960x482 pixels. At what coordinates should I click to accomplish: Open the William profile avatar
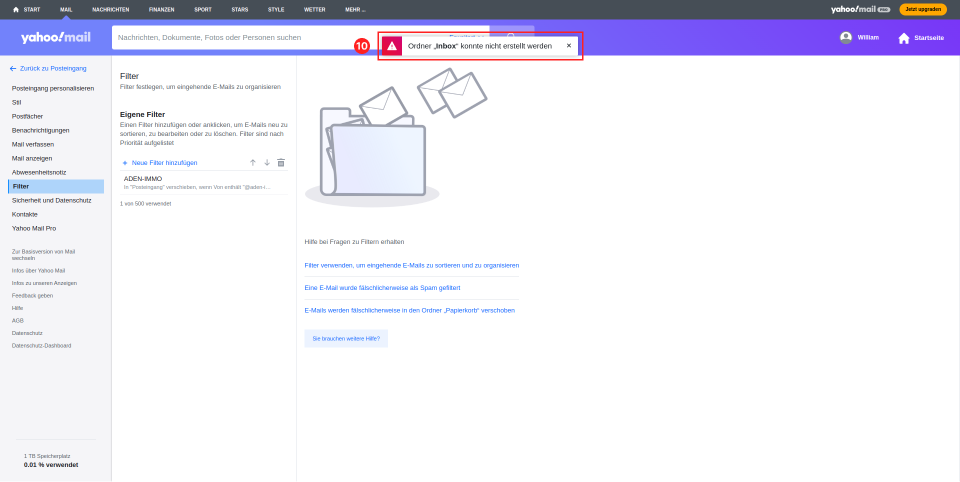click(x=846, y=37)
